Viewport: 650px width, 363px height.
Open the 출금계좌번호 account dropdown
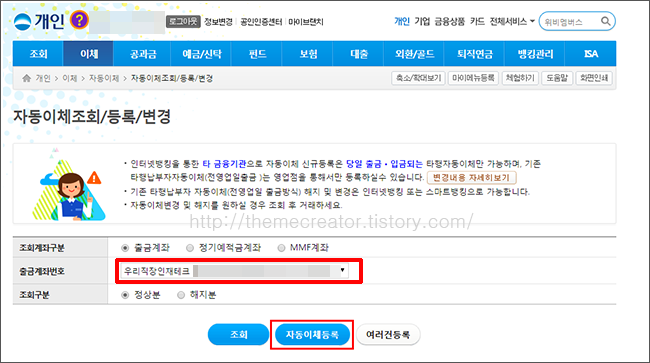[x=234, y=271]
